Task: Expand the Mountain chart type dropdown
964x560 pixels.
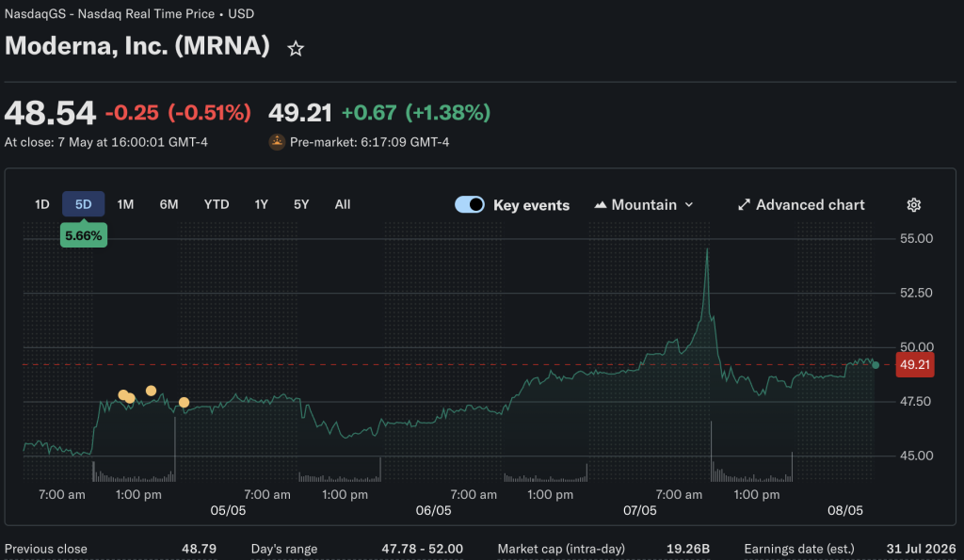Action: coord(644,204)
